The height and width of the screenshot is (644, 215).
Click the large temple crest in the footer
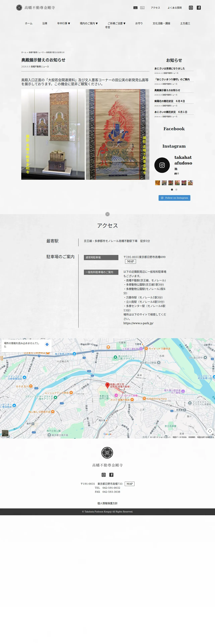tap(107, 453)
